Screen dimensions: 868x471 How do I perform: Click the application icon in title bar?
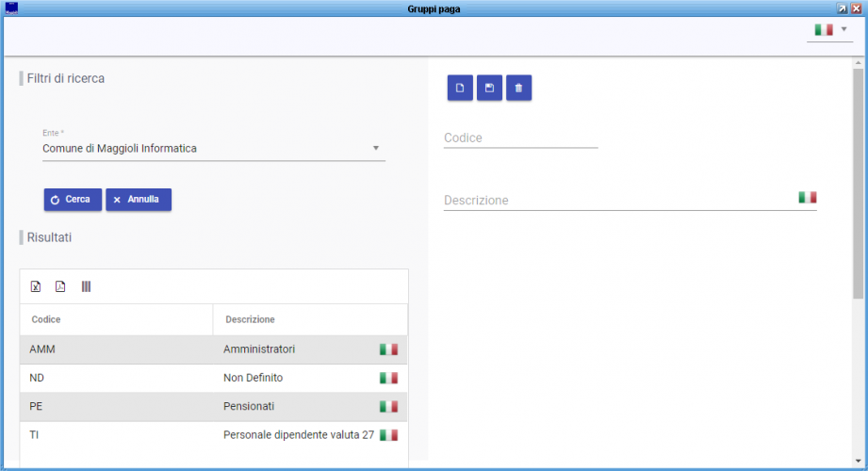pos(11,8)
